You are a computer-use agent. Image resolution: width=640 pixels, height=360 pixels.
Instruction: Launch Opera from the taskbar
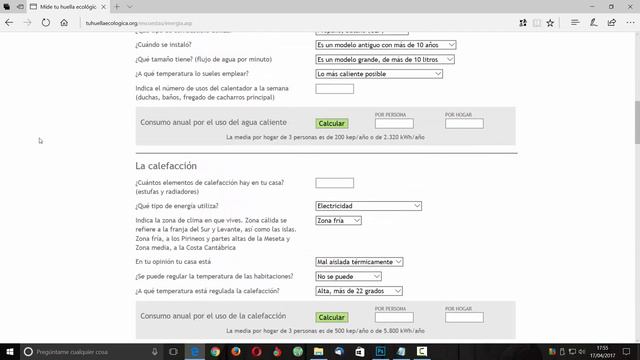click(256, 352)
